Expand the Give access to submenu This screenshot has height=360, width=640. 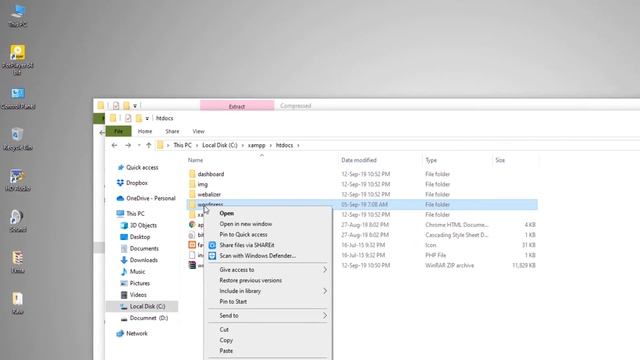pos(325,269)
